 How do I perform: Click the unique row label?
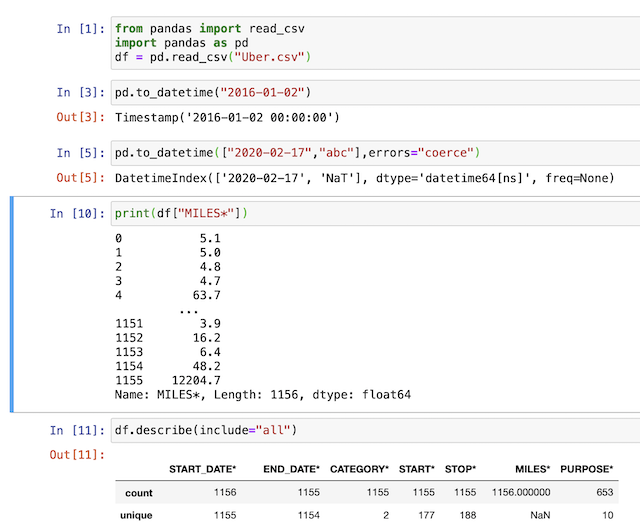click(x=136, y=515)
